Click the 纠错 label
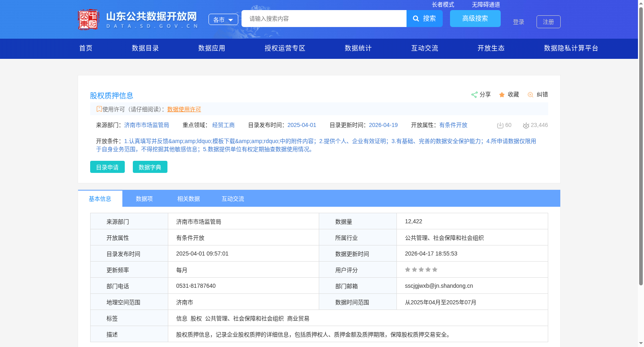The width and height of the screenshot is (644, 347). pyautogui.click(x=542, y=94)
